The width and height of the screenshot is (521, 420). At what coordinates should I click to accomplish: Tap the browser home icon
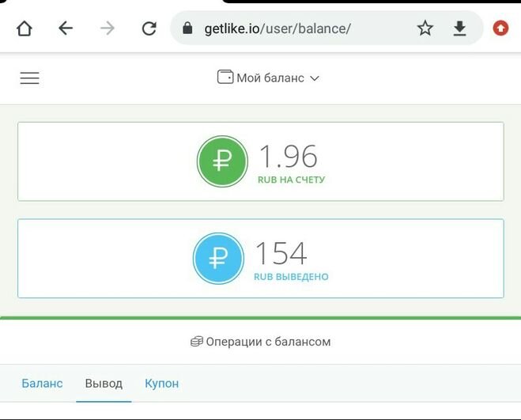[x=25, y=28]
